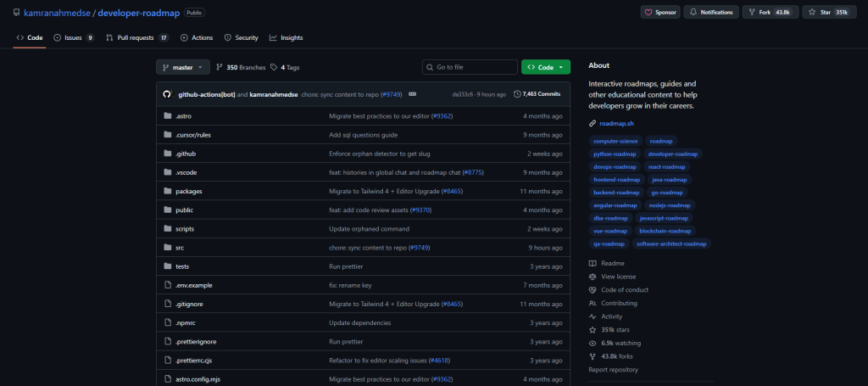Click the Go to file search field
Viewport: 868px width, 386px height.
coord(470,67)
